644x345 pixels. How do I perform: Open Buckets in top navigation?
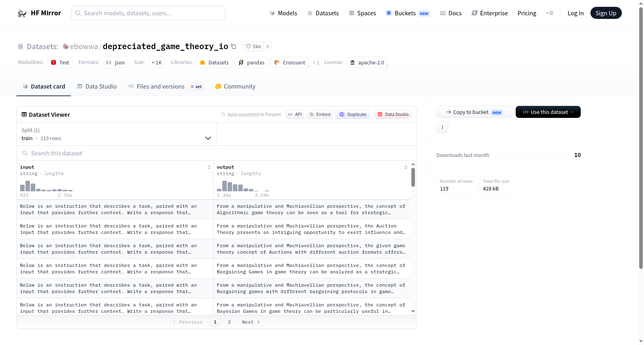408,13
